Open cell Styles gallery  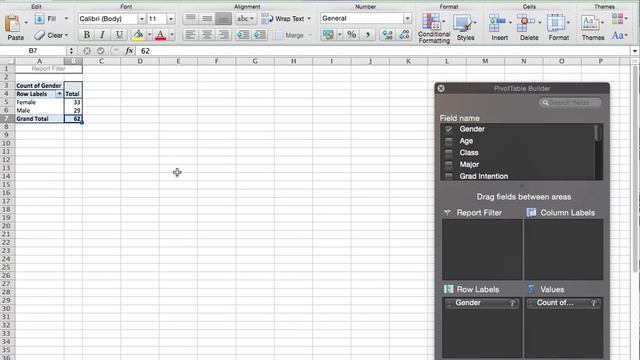[465, 28]
